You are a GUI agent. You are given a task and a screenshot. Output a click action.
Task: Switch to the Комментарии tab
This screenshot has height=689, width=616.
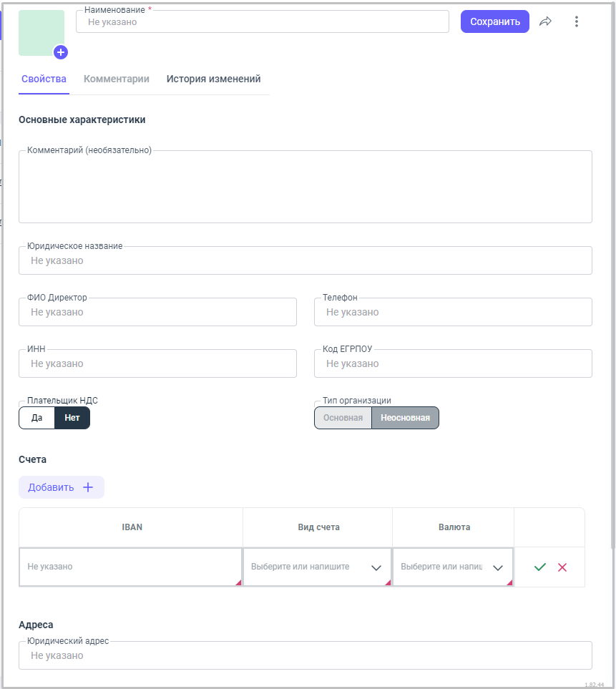pos(117,79)
